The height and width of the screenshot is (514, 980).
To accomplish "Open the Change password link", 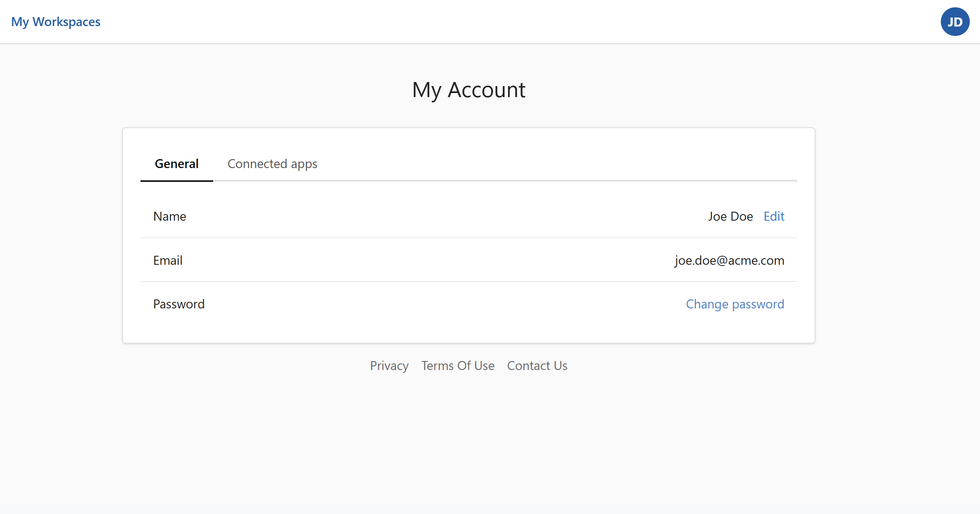I will point(735,304).
